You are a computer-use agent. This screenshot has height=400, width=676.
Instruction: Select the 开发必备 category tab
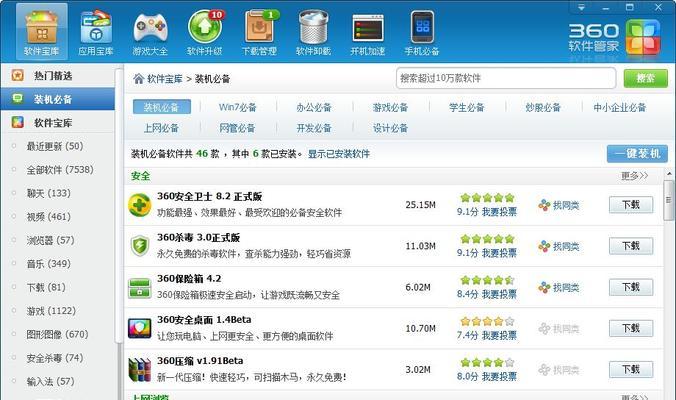[314, 128]
